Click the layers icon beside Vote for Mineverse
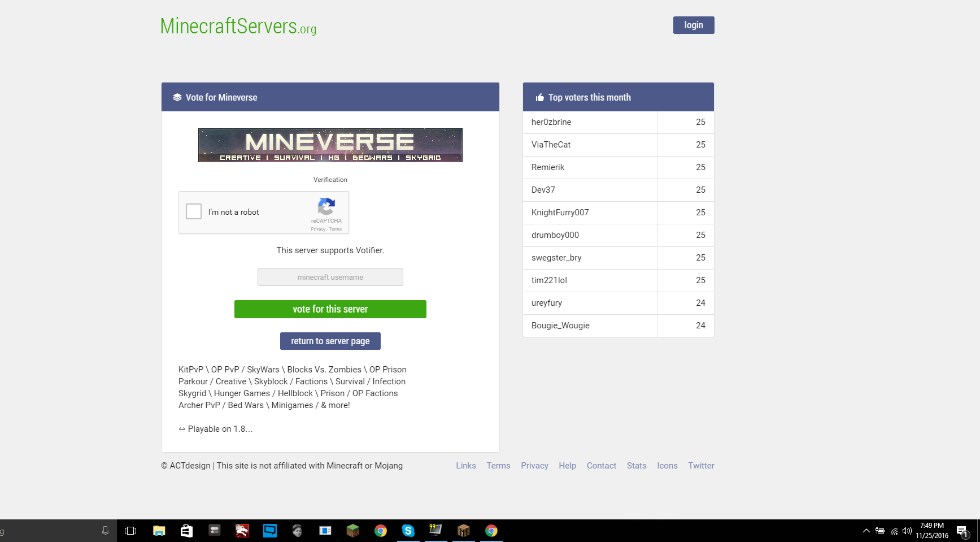The height and width of the screenshot is (542, 980). pyautogui.click(x=177, y=97)
